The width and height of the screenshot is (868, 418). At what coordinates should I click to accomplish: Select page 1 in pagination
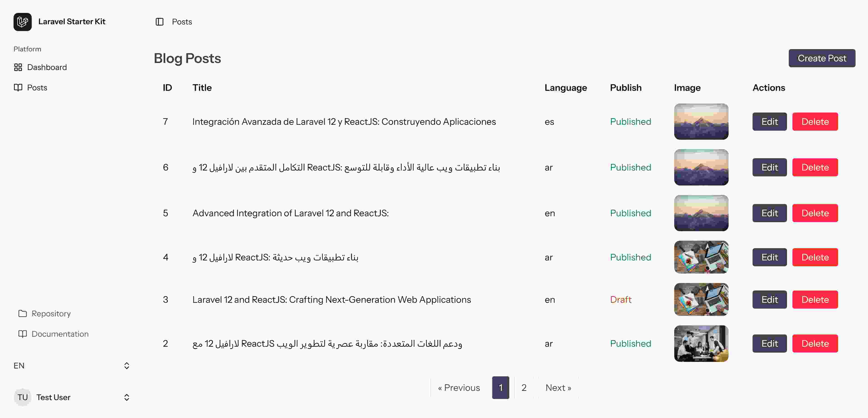[x=500, y=388]
